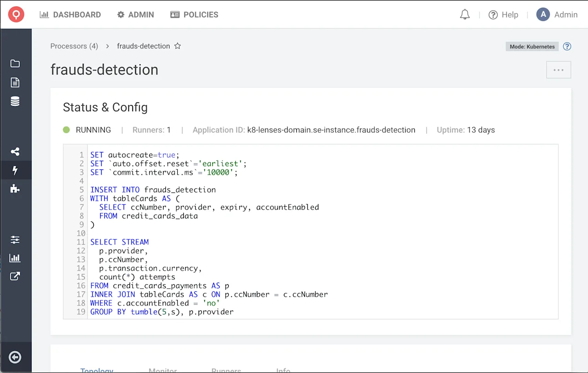588x373 pixels.
Task: Toggle the favorite star for frauds-detection
Action: [x=177, y=46]
